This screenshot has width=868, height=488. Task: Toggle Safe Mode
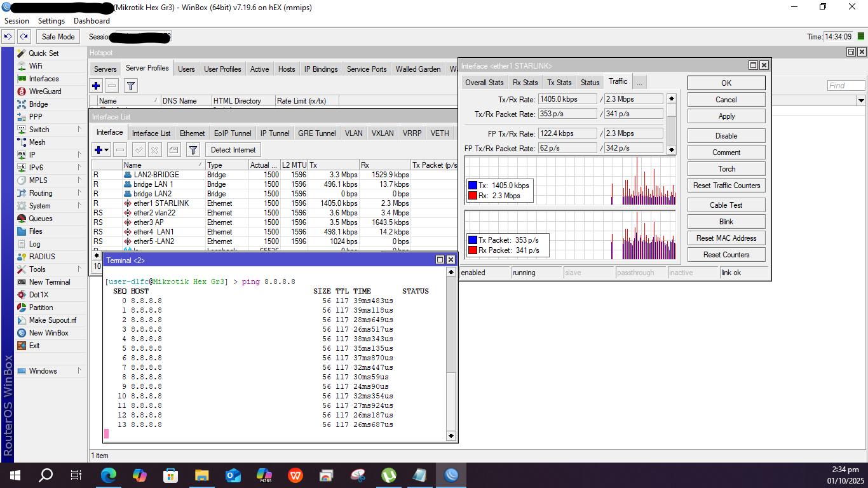[58, 37]
